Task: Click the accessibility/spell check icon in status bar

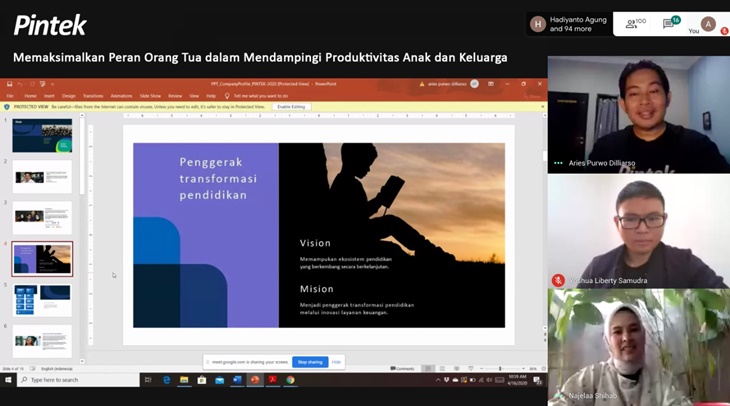Action: [x=33, y=369]
